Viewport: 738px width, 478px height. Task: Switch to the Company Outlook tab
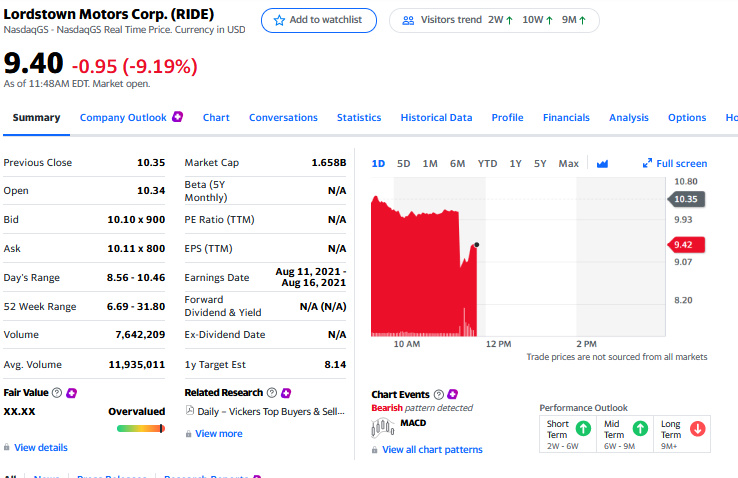tap(123, 118)
